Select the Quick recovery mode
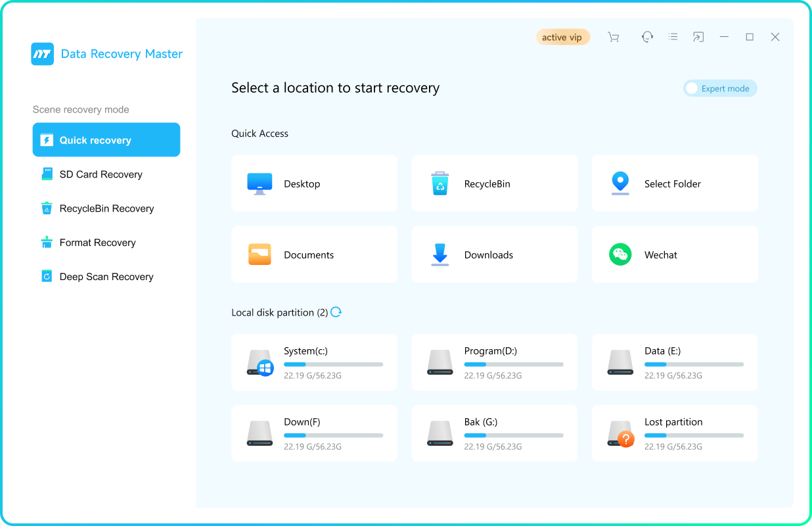812x526 pixels. [x=106, y=139]
